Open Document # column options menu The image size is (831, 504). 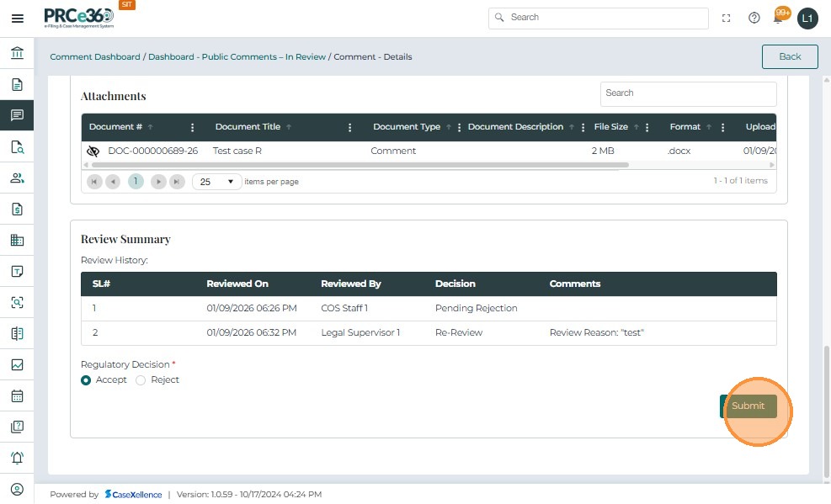[192, 128]
